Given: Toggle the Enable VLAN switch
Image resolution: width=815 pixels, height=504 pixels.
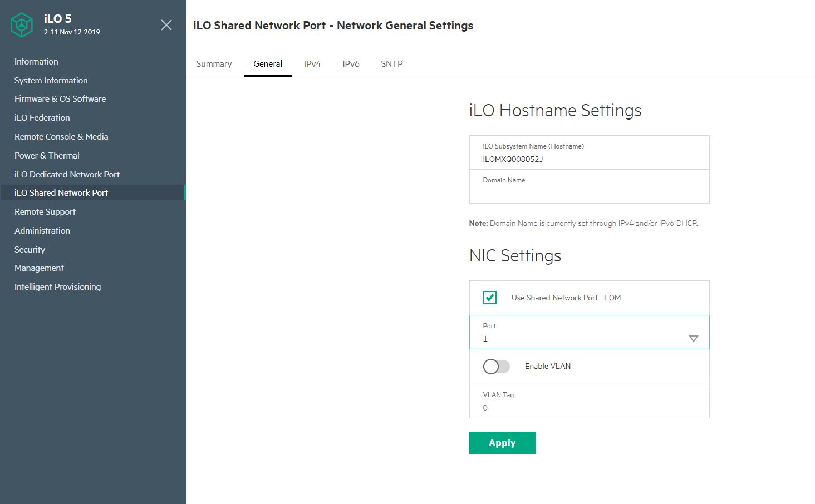Looking at the screenshot, I should (x=496, y=366).
